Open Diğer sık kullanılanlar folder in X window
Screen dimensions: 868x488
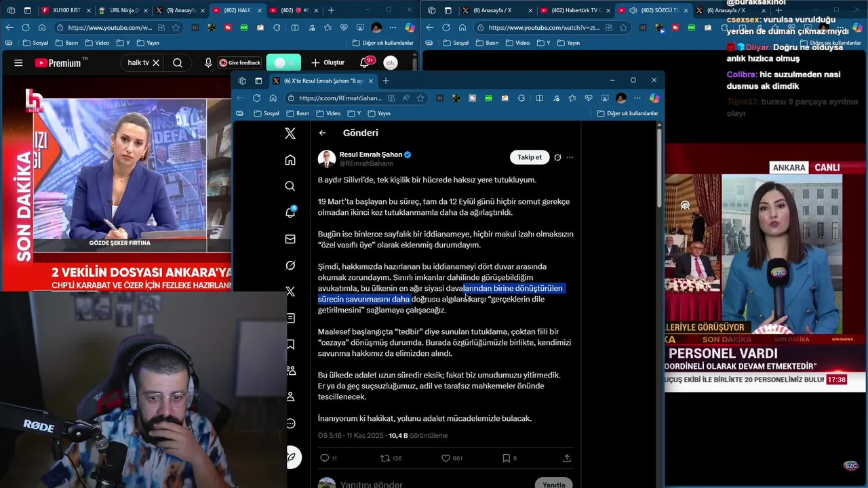[627, 113]
